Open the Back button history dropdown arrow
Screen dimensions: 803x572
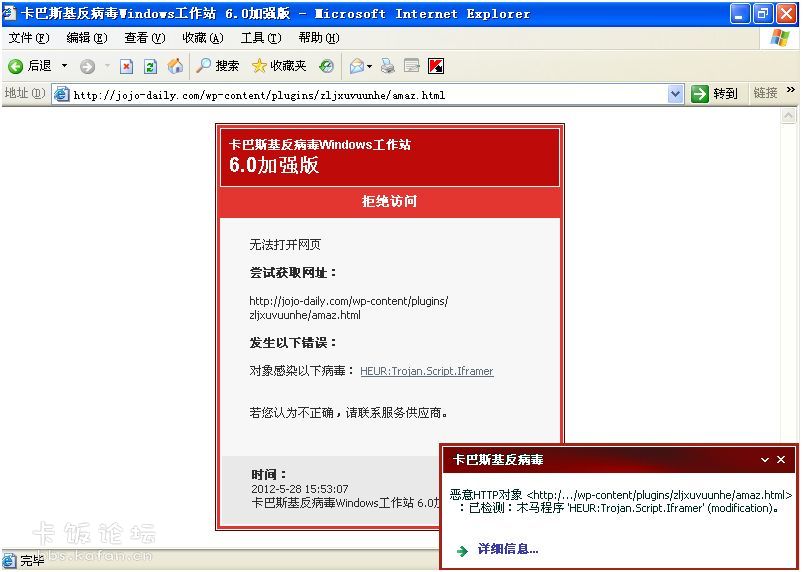(65, 66)
